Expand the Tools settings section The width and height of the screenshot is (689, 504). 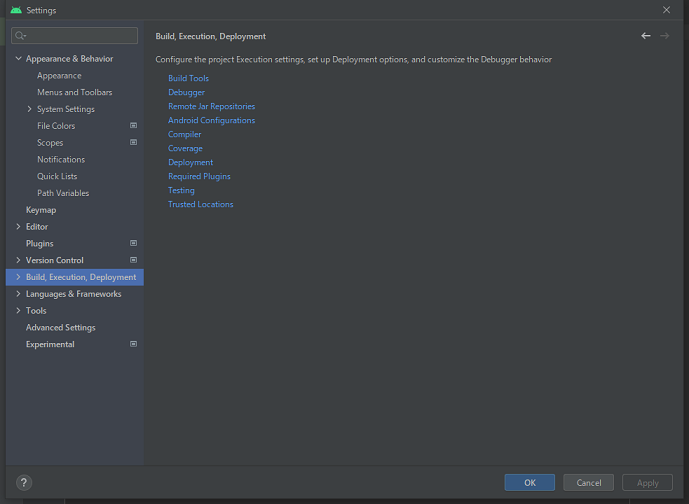18,311
